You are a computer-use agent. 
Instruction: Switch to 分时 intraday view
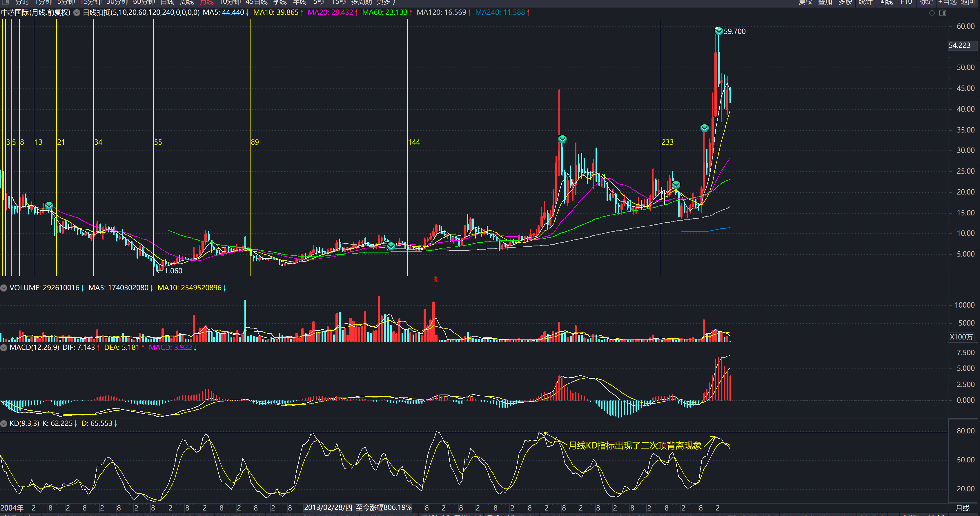pos(22,2)
